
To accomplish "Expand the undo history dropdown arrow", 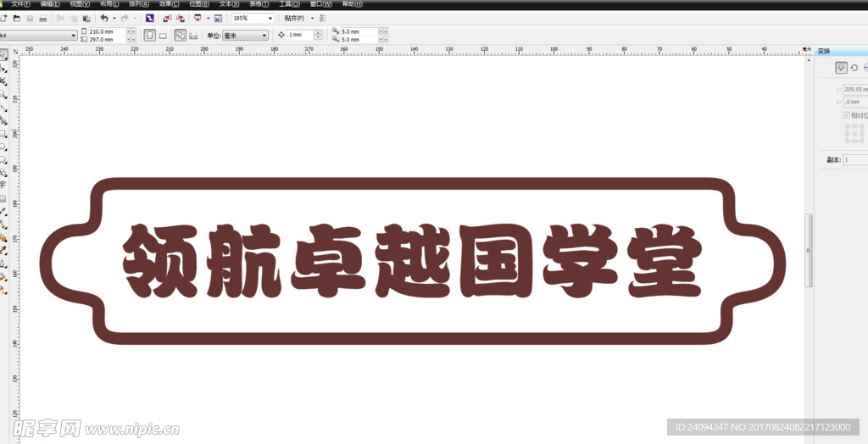I will point(114,19).
